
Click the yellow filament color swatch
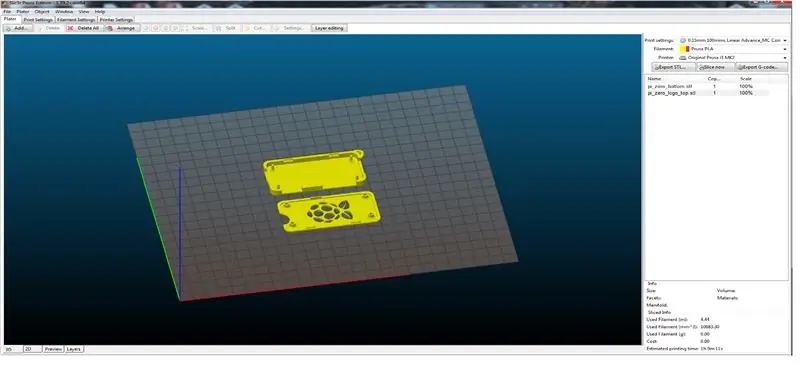point(683,49)
